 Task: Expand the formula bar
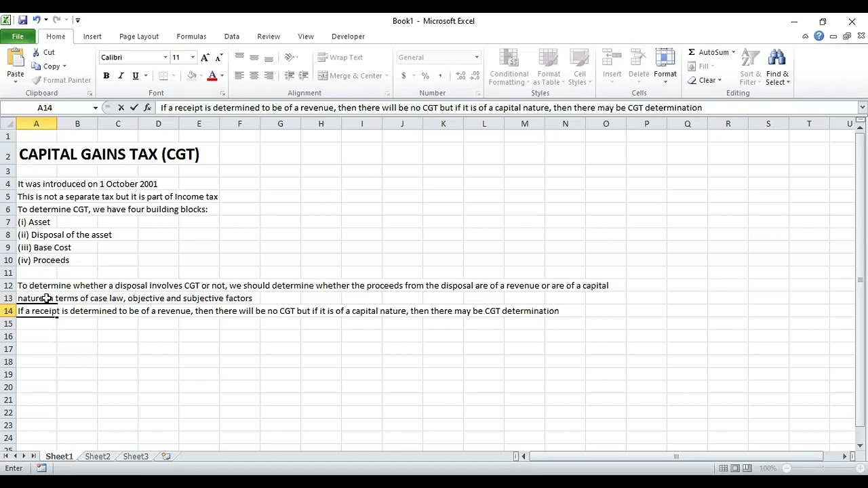pos(862,108)
